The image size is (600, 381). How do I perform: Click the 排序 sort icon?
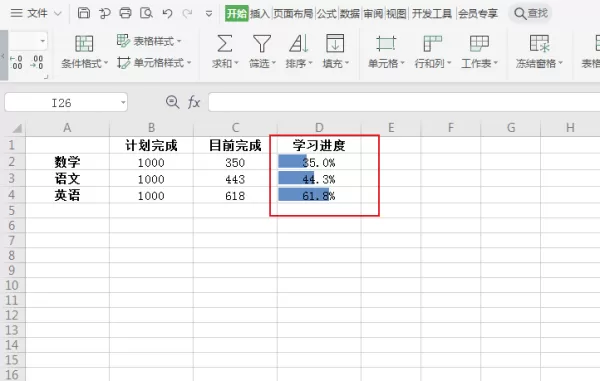(x=299, y=44)
